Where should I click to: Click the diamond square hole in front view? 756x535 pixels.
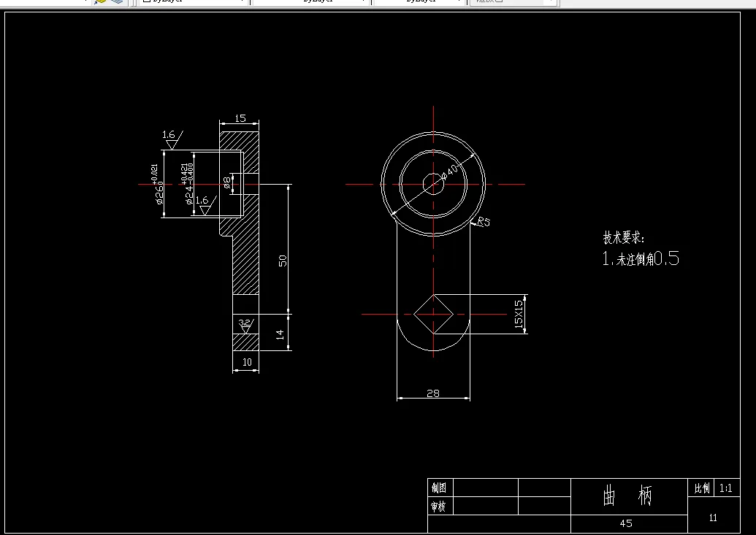tap(433, 315)
